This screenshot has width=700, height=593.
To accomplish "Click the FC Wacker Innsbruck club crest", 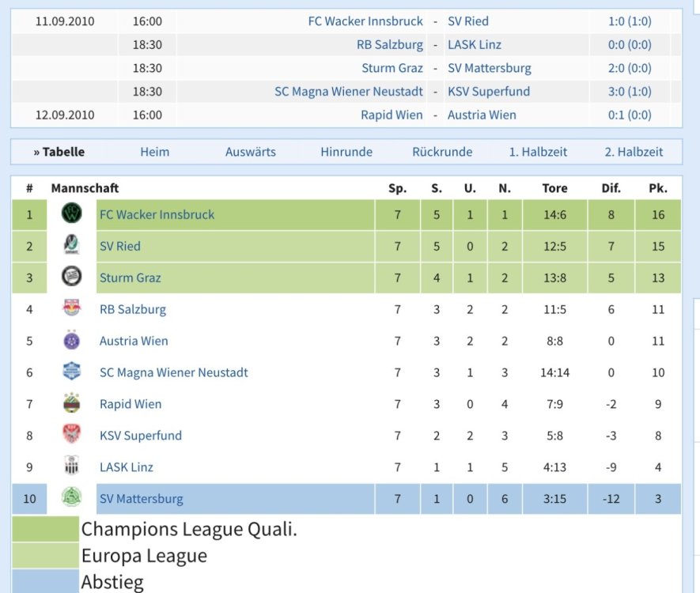I will (72, 214).
